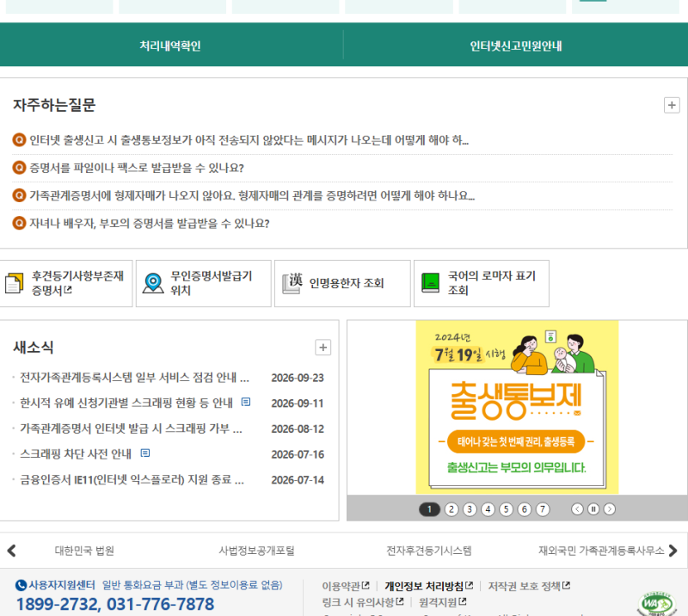This screenshot has width=688, height=616.
Task: Open 국어의 로마자 표기 조회 shortcut
Action: [482, 283]
